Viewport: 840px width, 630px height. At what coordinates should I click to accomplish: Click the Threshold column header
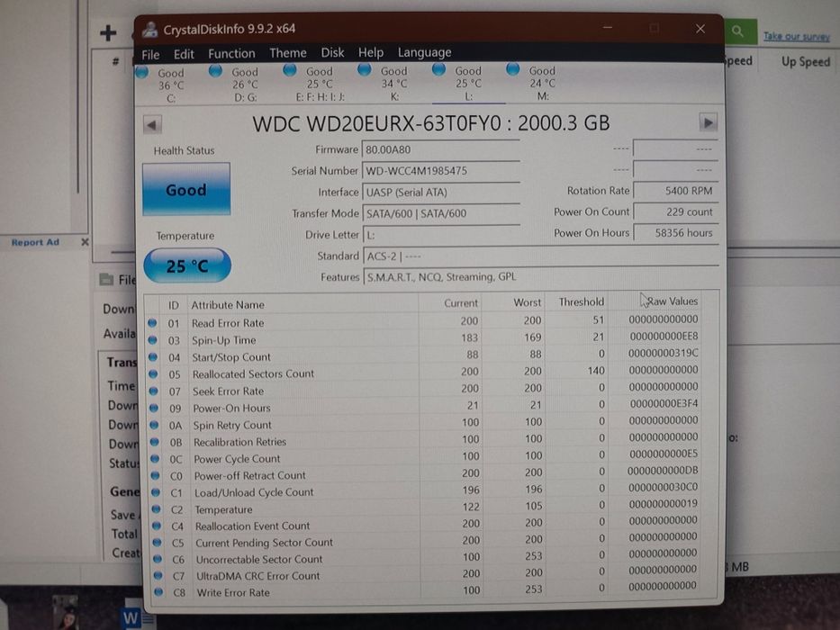click(582, 302)
